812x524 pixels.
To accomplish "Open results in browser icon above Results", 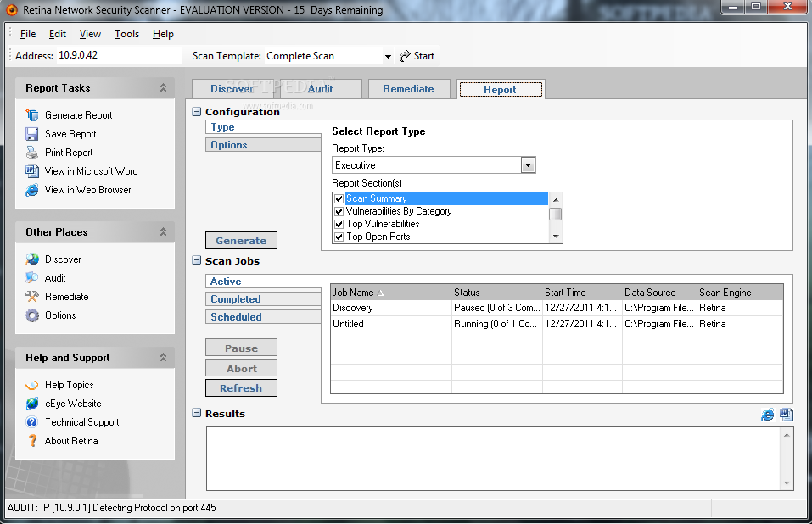I will coord(768,415).
